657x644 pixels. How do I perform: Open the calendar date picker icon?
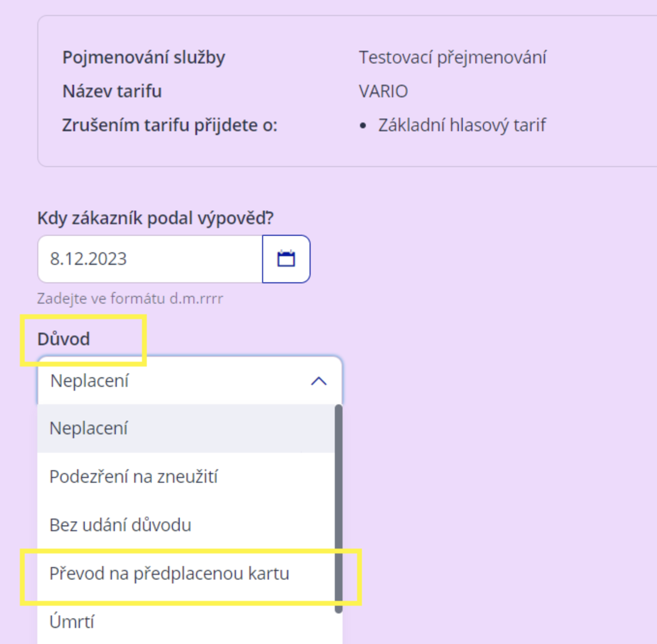286,259
